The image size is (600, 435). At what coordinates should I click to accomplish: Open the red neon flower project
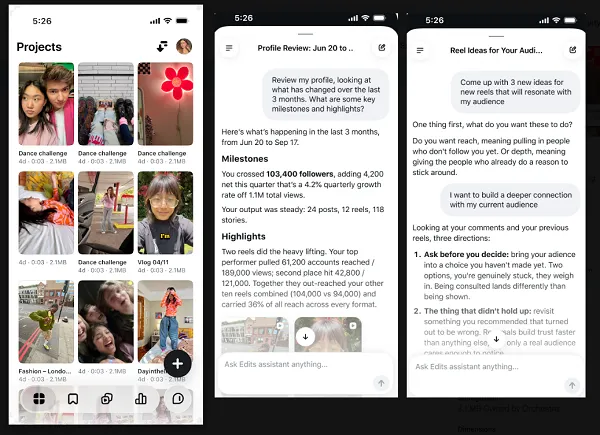pyautogui.click(x=165, y=104)
